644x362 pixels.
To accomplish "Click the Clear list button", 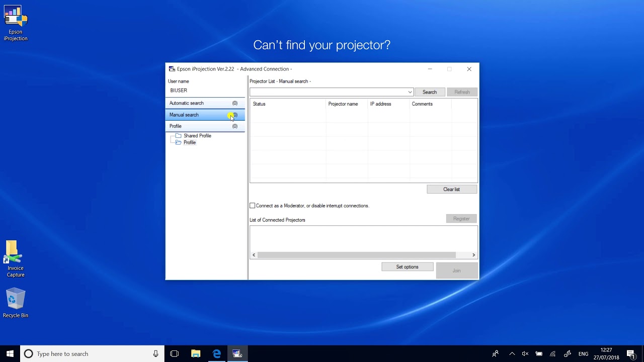I will tap(452, 189).
